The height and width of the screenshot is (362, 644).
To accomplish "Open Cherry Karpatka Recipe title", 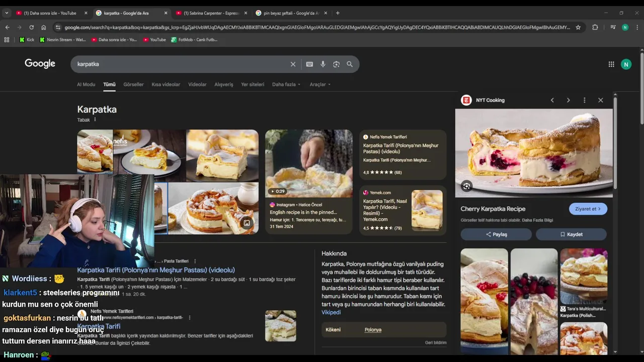I will (493, 209).
